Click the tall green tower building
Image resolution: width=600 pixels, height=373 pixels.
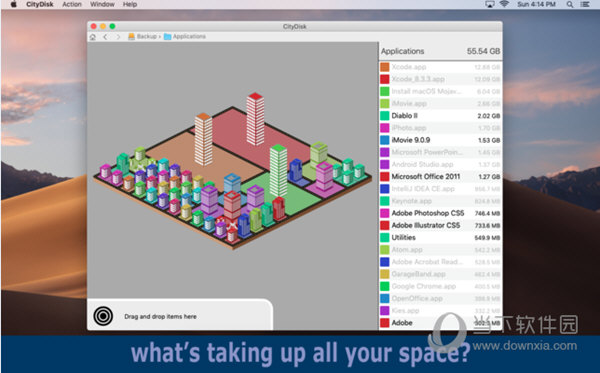pos(278,171)
